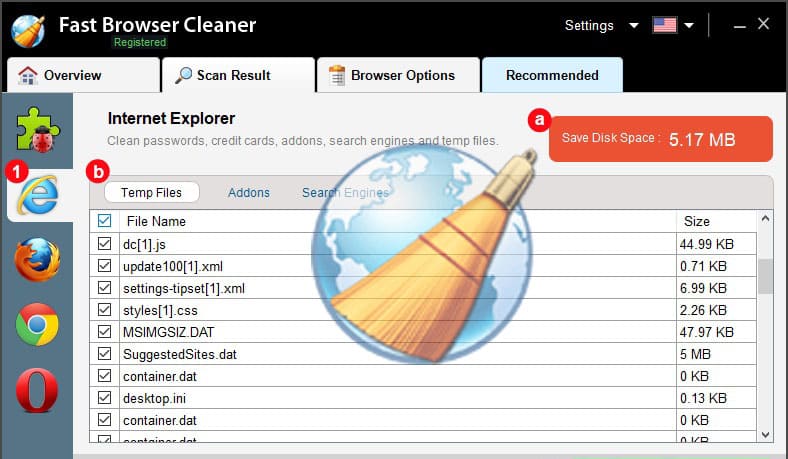This screenshot has height=459, width=788.
Task: Uncheck the SuggestedSites.dat checkbox
Action: coord(105,354)
